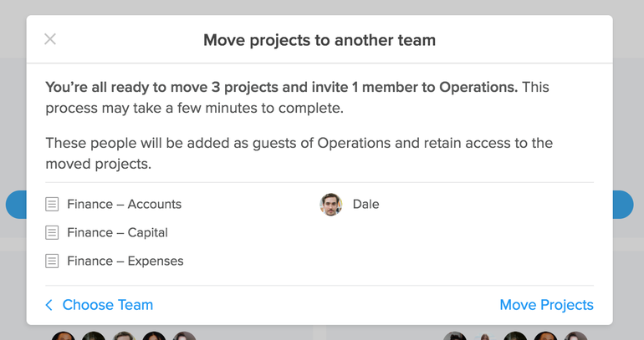Click Dale's avatar photo
644x340 pixels.
(x=331, y=204)
